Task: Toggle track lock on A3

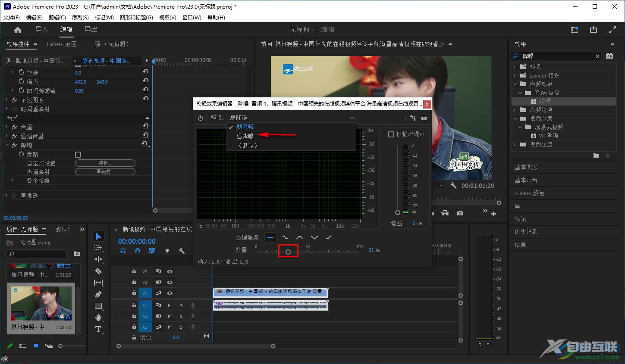Action: (134, 327)
